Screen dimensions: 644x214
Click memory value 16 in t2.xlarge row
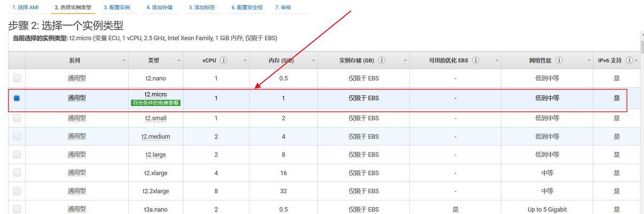283,173
